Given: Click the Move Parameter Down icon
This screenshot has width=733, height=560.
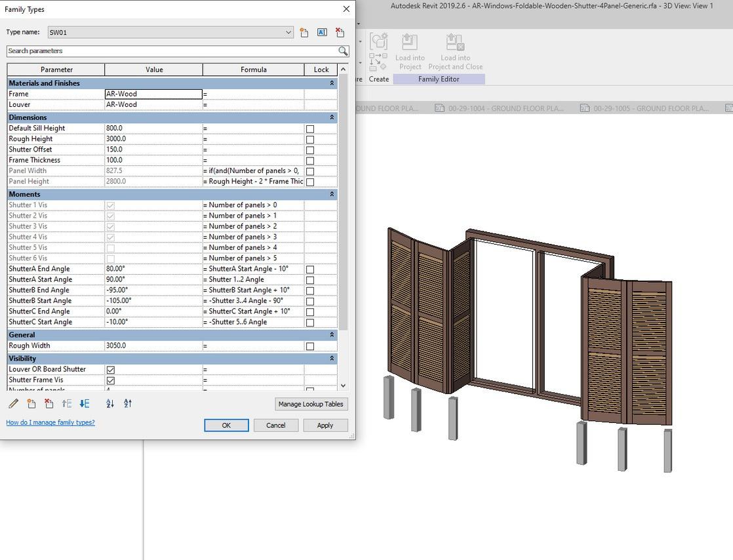Looking at the screenshot, I should (x=85, y=404).
